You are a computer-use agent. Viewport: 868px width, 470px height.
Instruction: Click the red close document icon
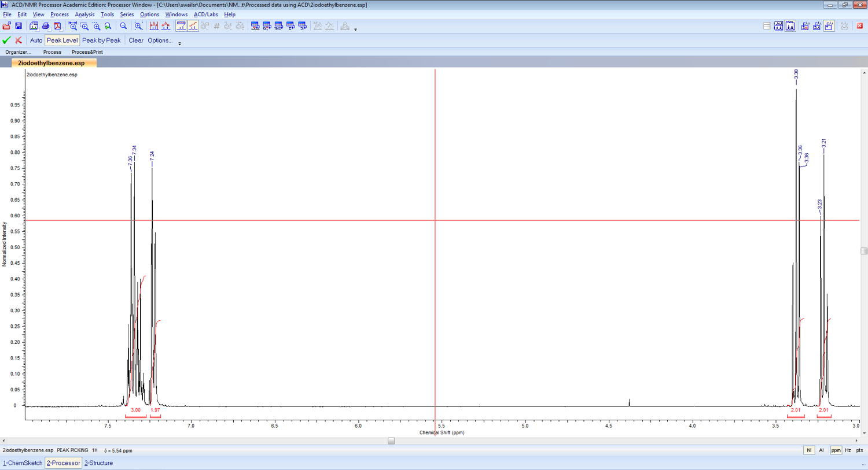click(x=860, y=26)
